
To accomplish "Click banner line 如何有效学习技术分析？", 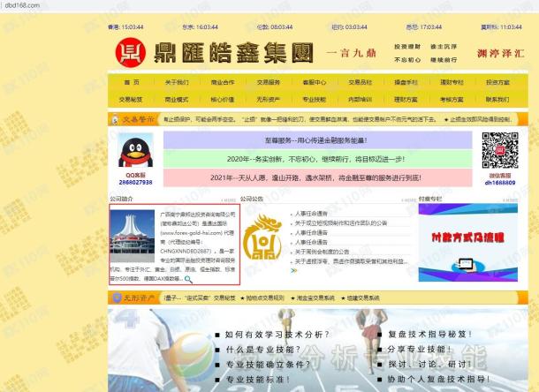I will [277, 335].
